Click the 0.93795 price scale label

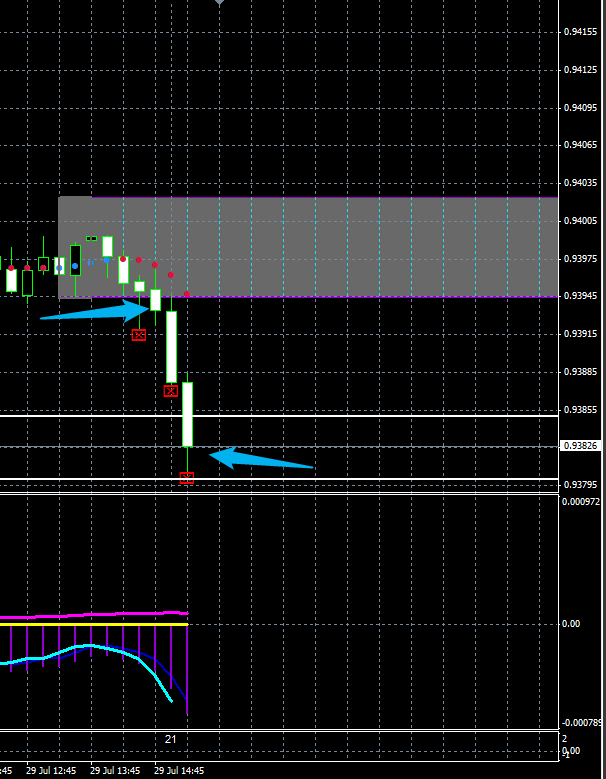point(580,484)
